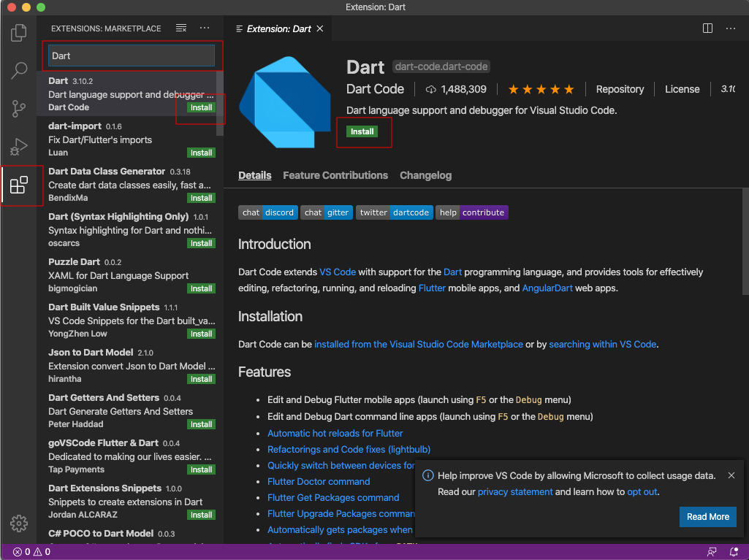Install goVSCode Flutter & Dart
749x560 pixels.
201,469
